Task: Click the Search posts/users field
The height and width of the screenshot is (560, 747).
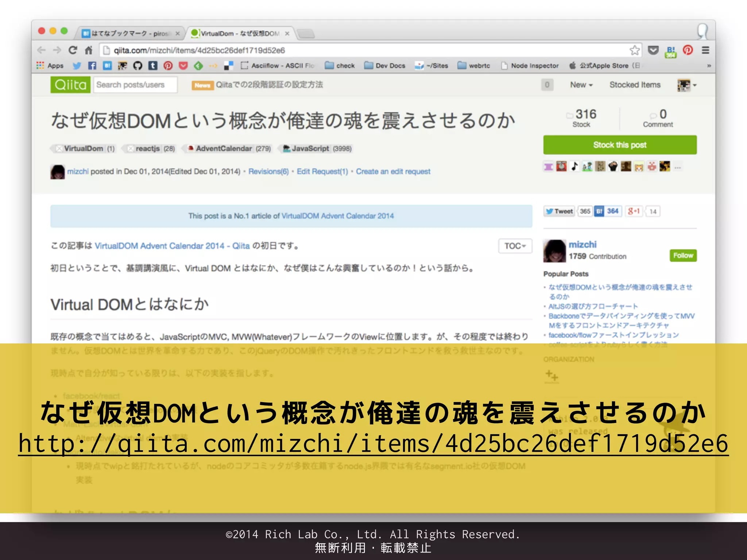Action: pyautogui.click(x=135, y=85)
